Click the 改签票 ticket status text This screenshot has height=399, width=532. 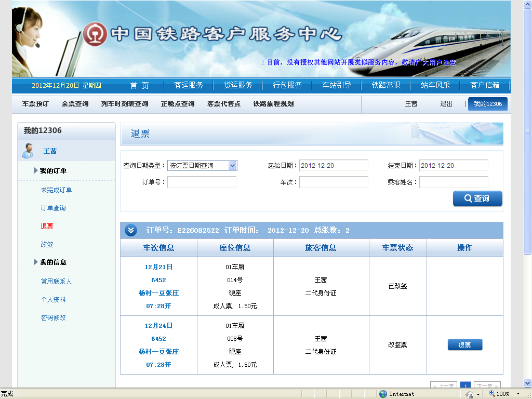pos(397,345)
